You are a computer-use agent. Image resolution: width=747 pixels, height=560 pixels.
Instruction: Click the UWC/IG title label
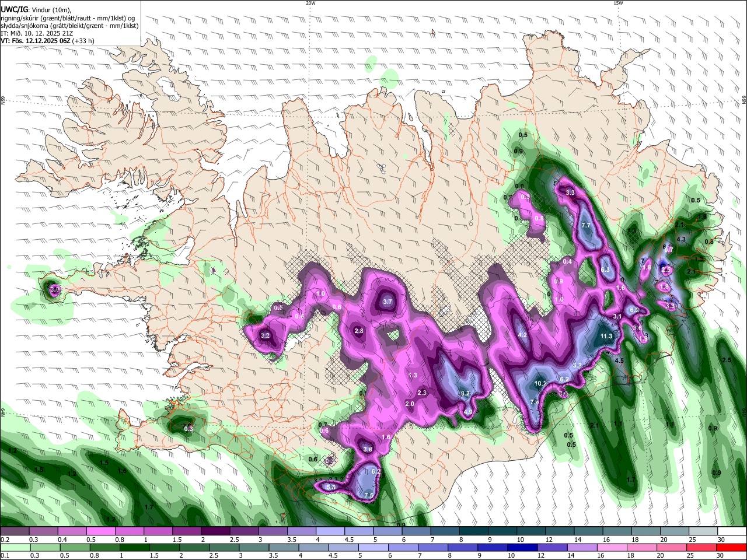tap(14, 9)
